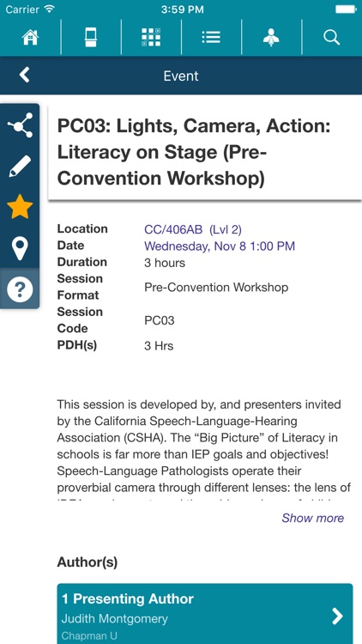Select Judith Montgomery author name

pos(114,618)
